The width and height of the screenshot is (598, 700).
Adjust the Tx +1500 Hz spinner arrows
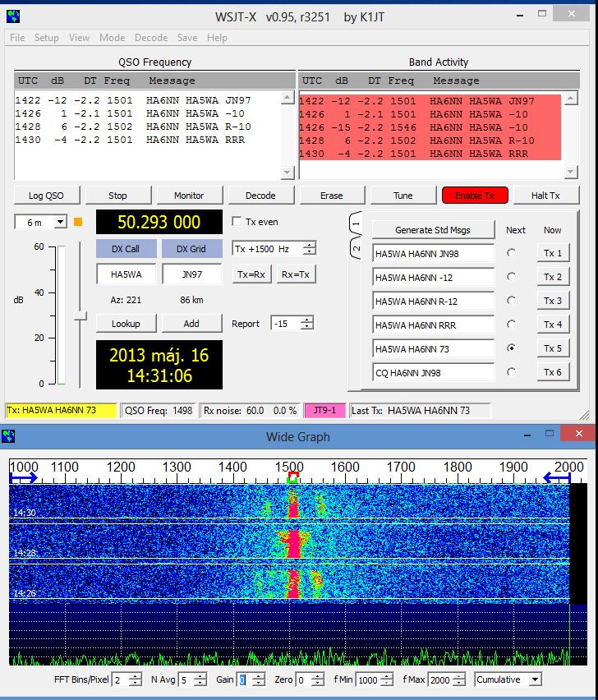tap(309, 248)
